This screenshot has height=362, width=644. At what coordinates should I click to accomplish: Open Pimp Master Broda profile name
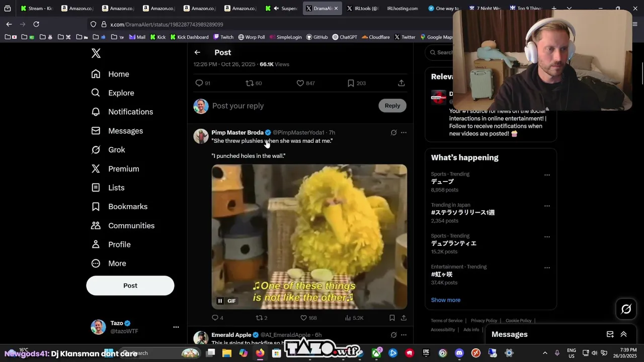[237, 133]
